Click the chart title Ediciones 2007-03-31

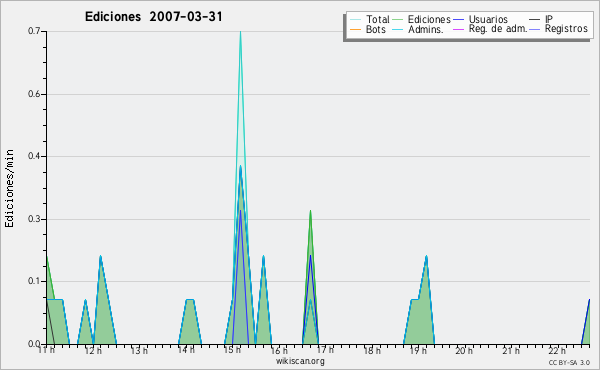point(153,17)
